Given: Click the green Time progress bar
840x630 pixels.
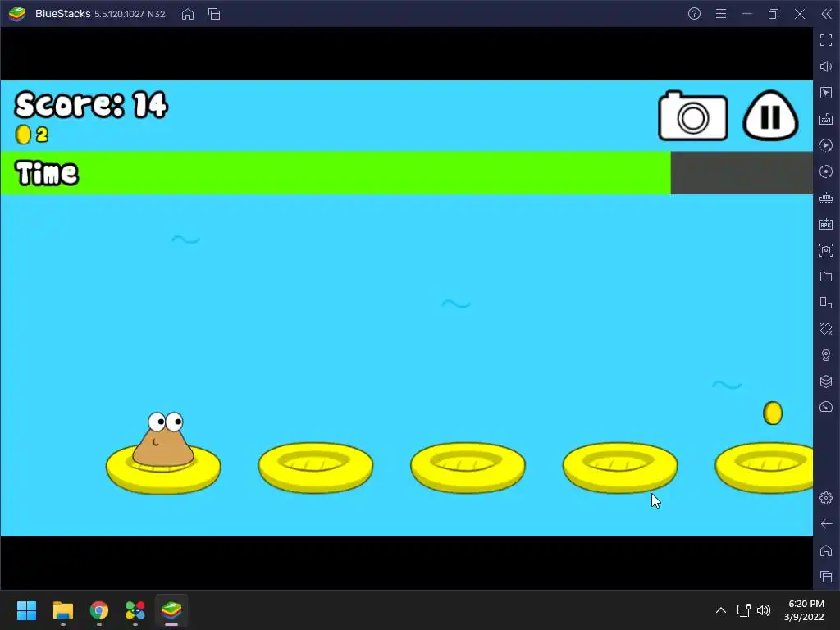Looking at the screenshot, I should point(336,173).
